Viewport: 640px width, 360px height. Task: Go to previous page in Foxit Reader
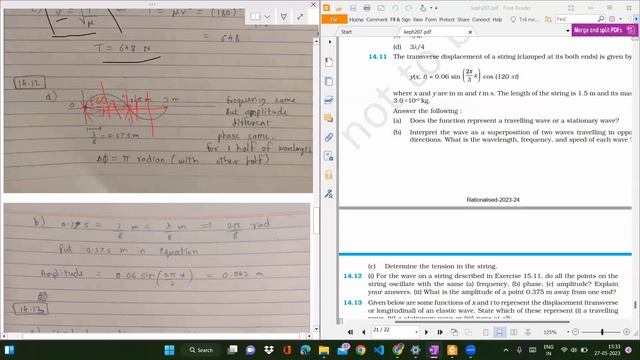[x=363, y=332]
